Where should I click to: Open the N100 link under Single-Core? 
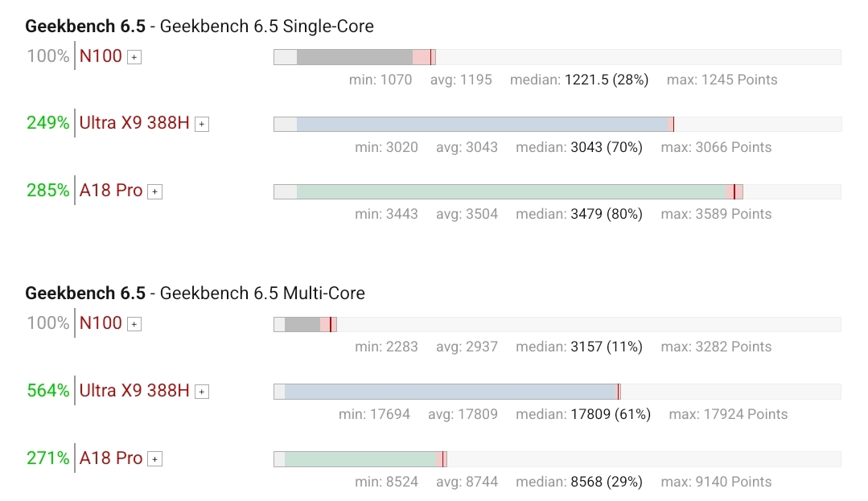pyautogui.click(x=101, y=56)
